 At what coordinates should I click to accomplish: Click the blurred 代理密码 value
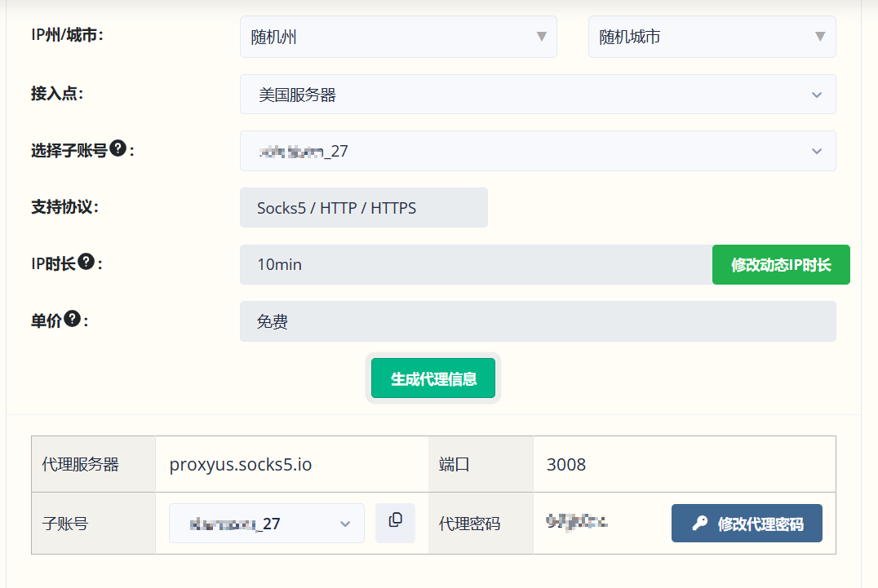tap(578, 522)
